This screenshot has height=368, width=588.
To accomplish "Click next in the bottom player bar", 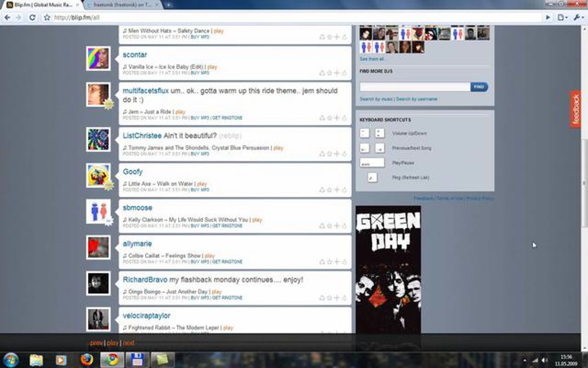I will 128,343.
